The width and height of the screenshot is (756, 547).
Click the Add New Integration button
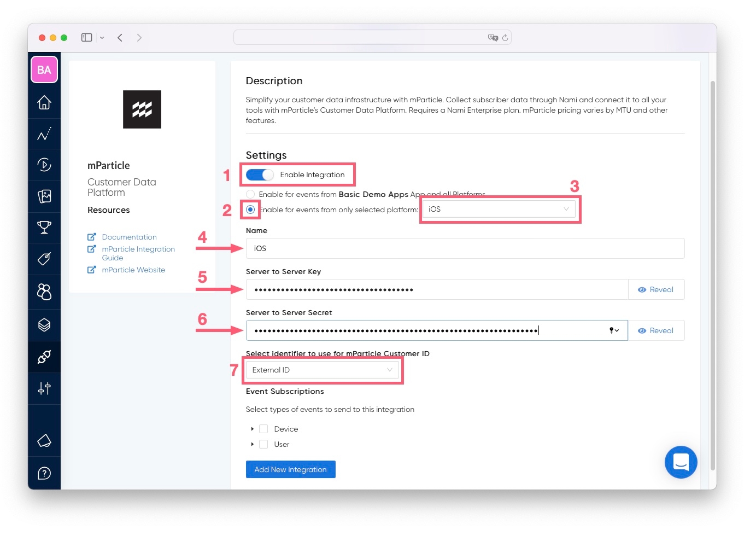[x=291, y=469]
